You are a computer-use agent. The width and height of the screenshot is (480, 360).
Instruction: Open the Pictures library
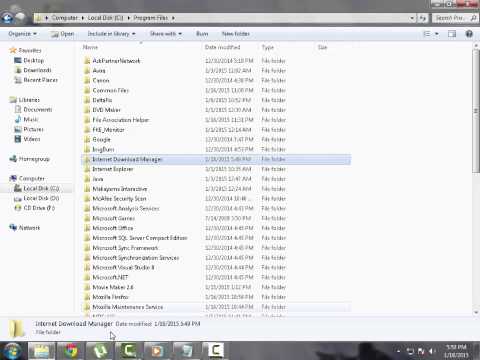click(x=34, y=129)
